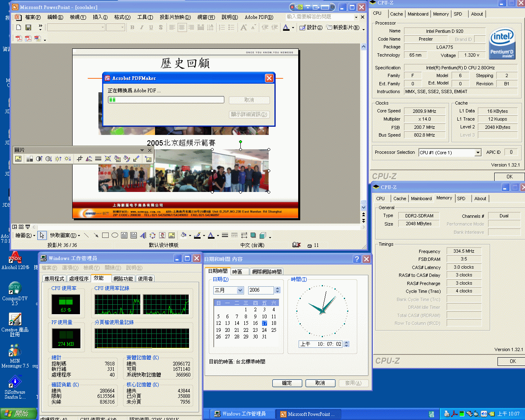The height and width of the screenshot is (420, 525).
Task: Click Font Color swatch A in formatting toolbar
Action: 286,27
